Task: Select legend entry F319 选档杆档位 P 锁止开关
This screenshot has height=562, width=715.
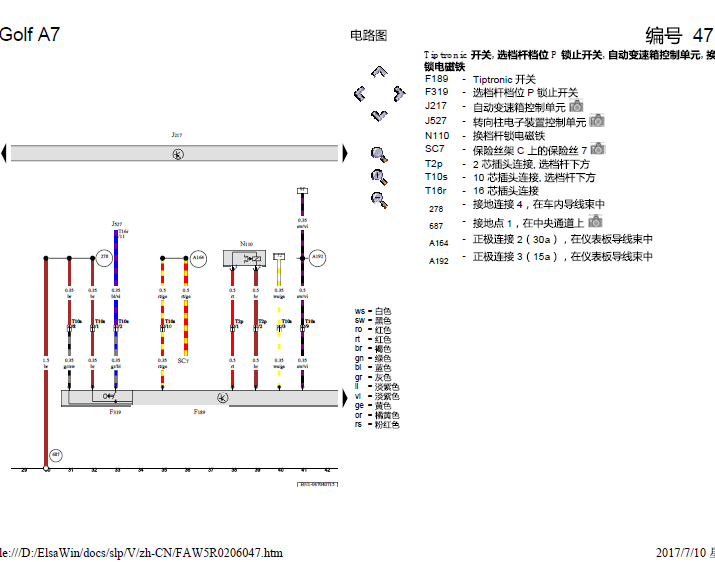Action: point(501,93)
